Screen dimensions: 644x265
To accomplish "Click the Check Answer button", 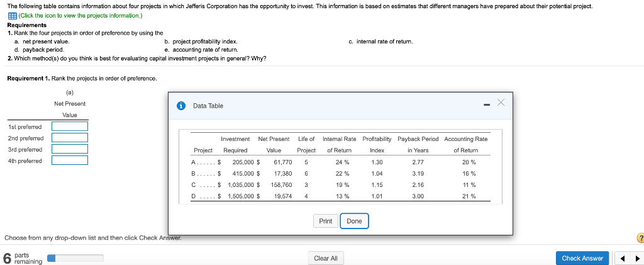I will pos(582,259).
